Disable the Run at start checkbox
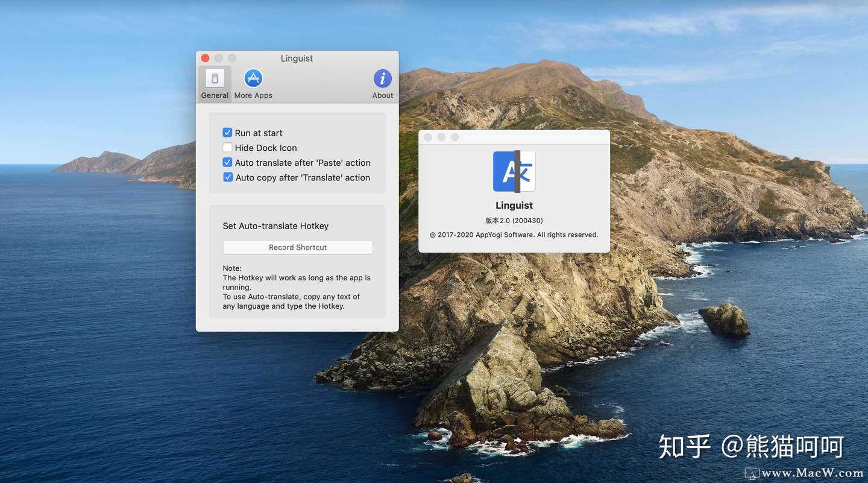 coord(227,133)
